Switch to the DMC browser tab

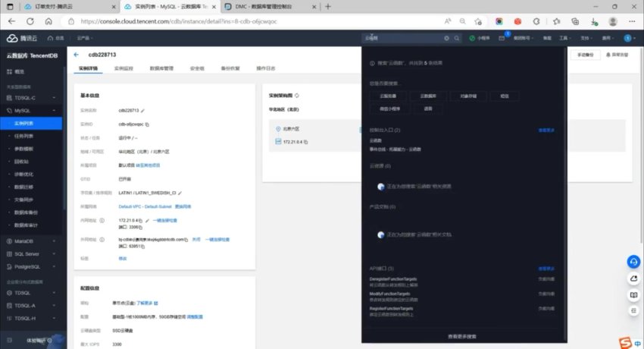(270, 7)
